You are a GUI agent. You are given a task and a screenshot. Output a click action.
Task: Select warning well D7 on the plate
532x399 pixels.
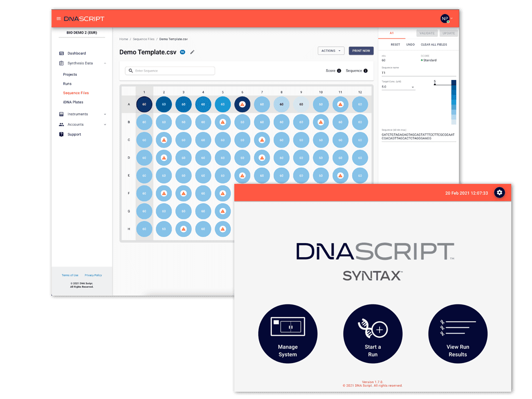262,158
